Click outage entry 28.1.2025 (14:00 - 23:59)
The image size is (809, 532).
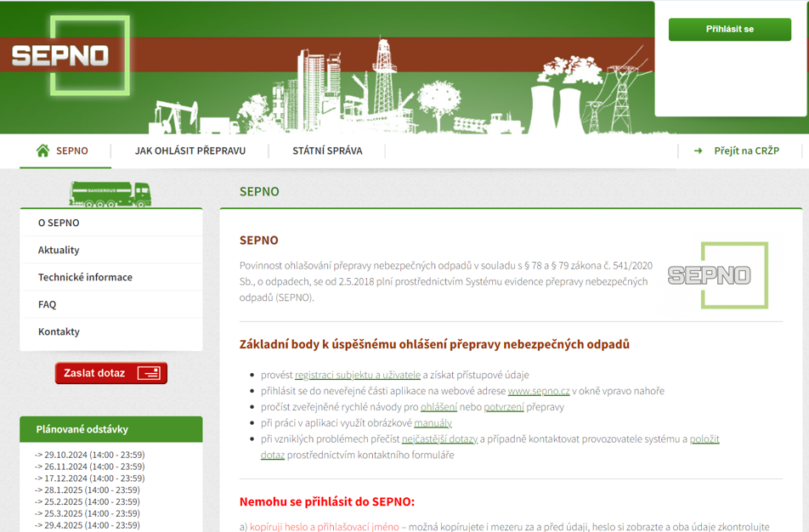coord(88,490)
